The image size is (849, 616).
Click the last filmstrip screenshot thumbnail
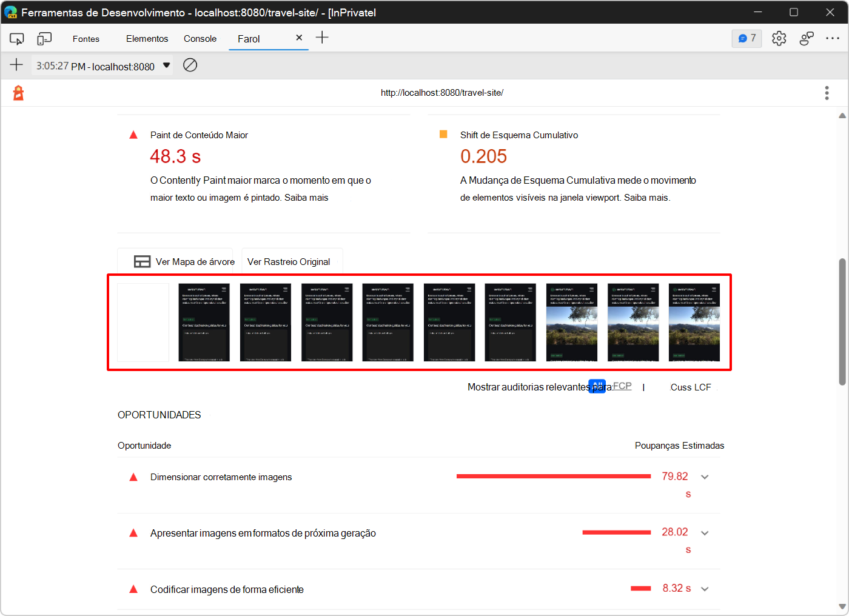click(x=694, y=323)
